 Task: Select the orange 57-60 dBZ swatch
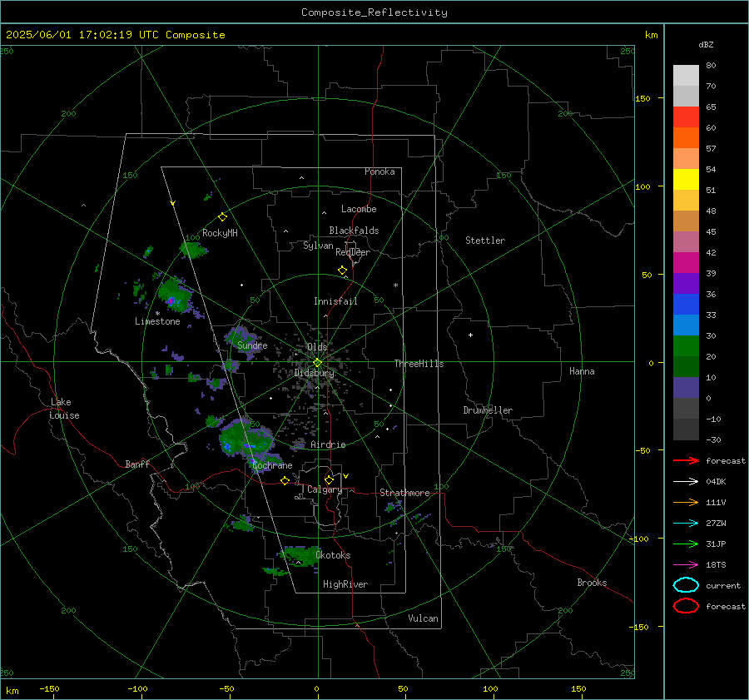pyautogui.click(x=686, y=138)
